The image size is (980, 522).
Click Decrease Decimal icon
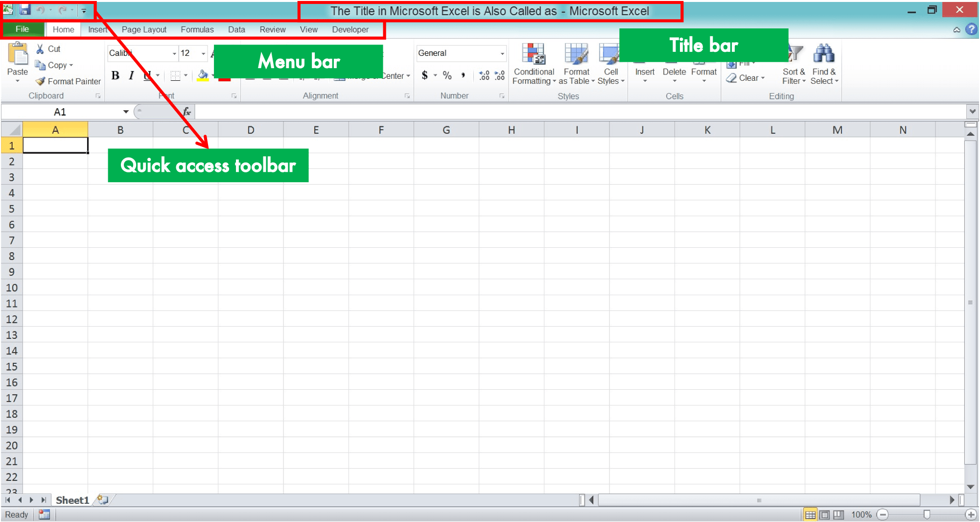pos(499,75)
